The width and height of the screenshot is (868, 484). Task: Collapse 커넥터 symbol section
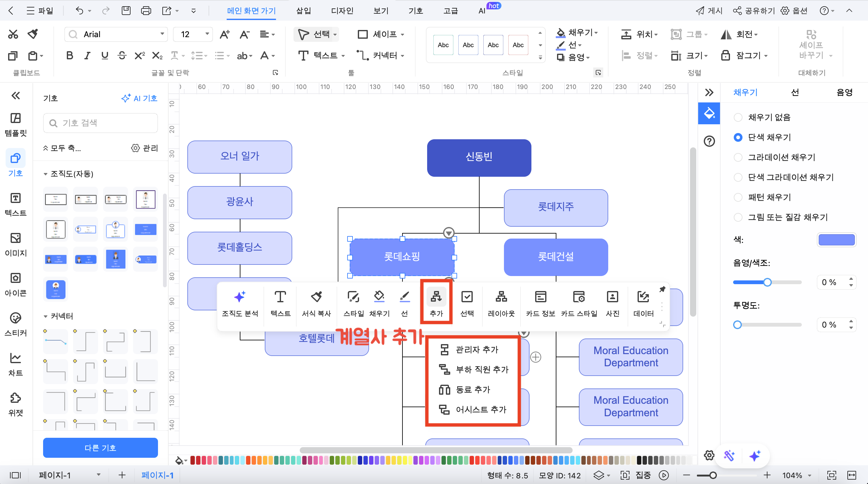click(45, 317)
